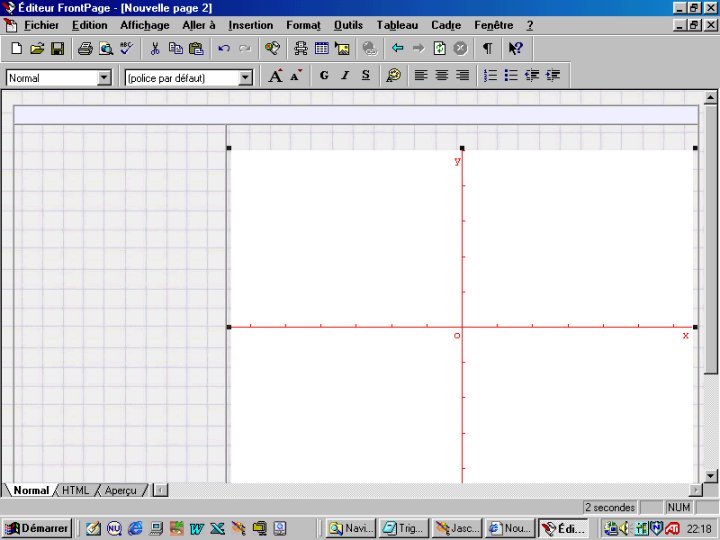Open the ? help menu
Viewport: 720px width, 540px height.
pos(529,25)
